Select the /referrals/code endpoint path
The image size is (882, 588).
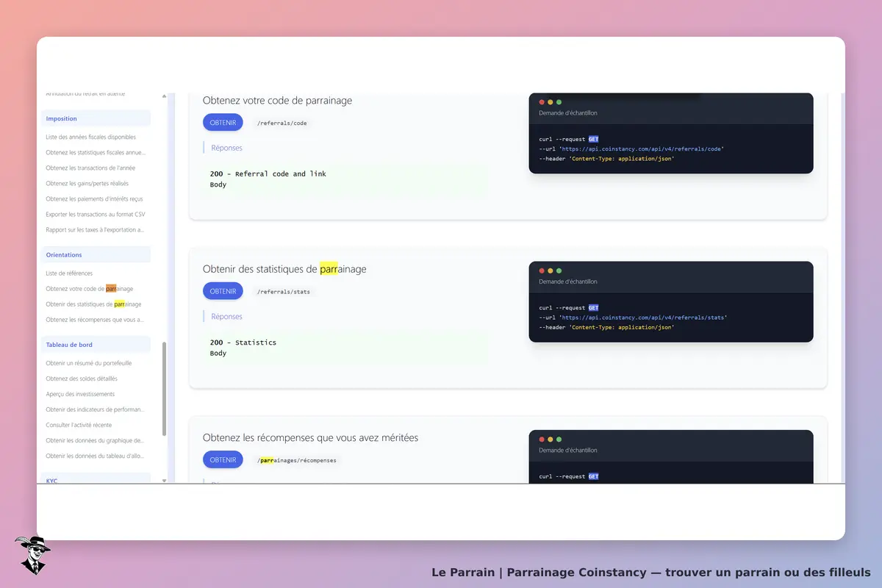pos(282,123)
